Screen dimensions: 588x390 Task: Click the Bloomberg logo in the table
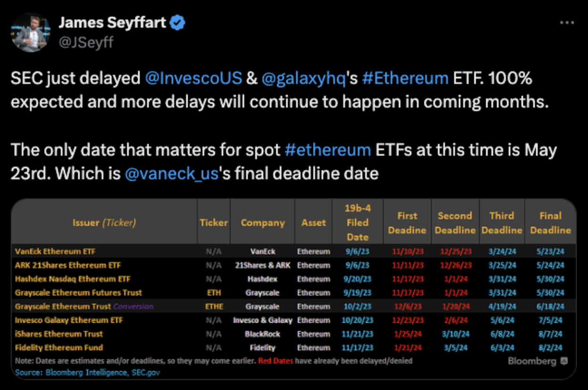tap(538, 361)
